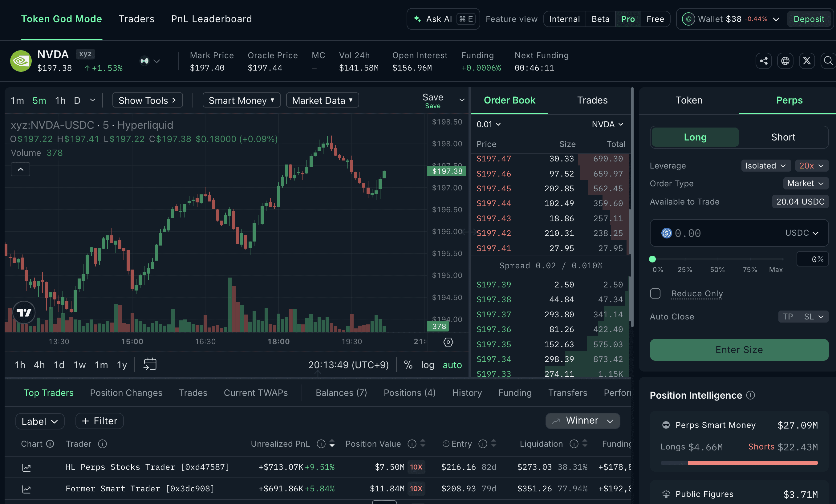Collapse the chart legend chevron
836x504 pixels.
coord(20,169)
